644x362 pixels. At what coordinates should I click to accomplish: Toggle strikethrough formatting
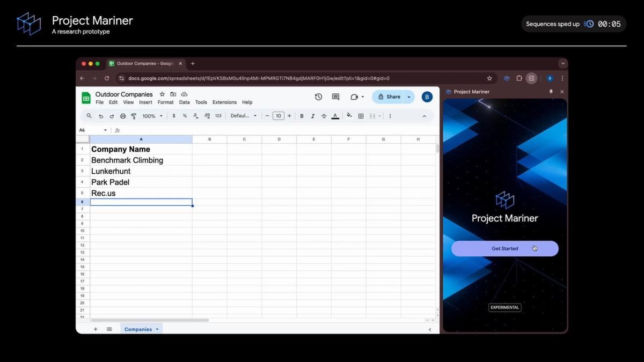324,116
